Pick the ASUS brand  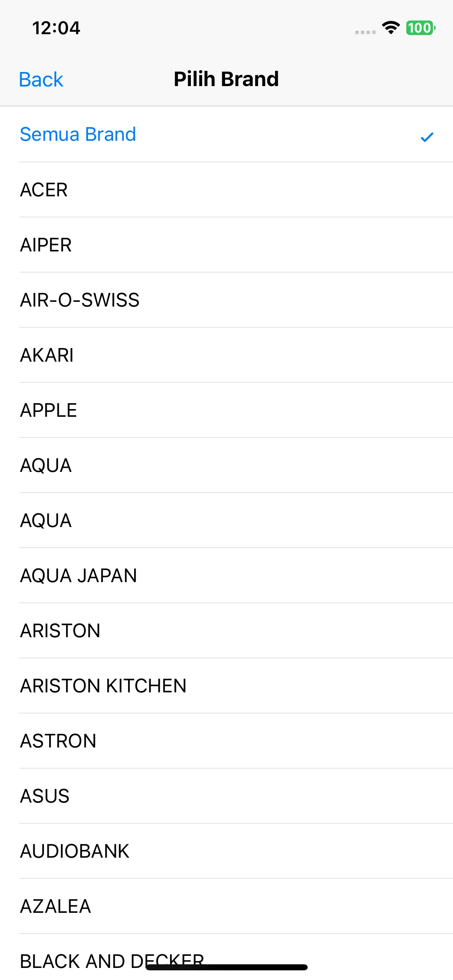click(226, 796)
